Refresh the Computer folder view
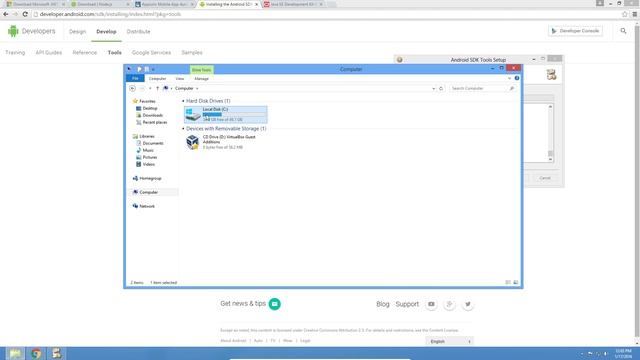 coord(441,88)
